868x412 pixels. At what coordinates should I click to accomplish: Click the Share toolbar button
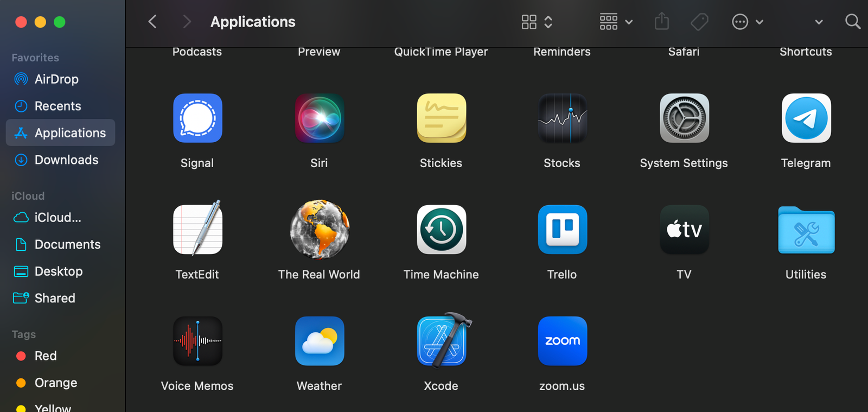point(661,22)
